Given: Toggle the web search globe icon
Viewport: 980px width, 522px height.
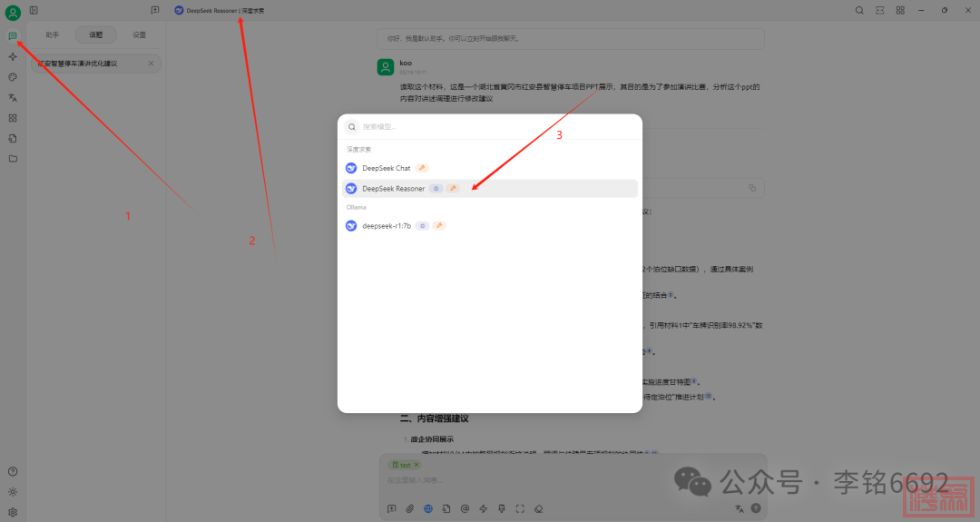Looking at the screenshot, I should pyautogui.click(x=427, y=508).
